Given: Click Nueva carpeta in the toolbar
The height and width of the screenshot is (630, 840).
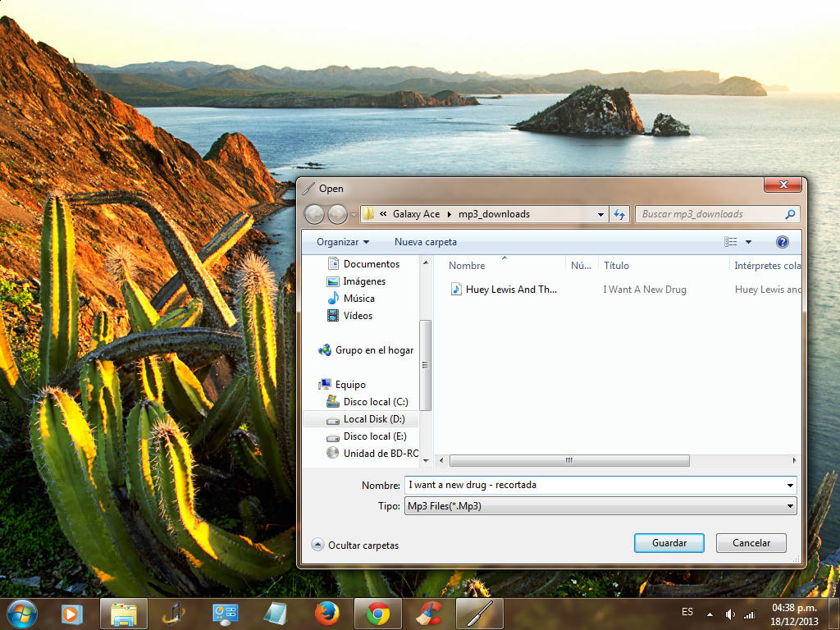Looking at the screenshot, I should point(426,242).
